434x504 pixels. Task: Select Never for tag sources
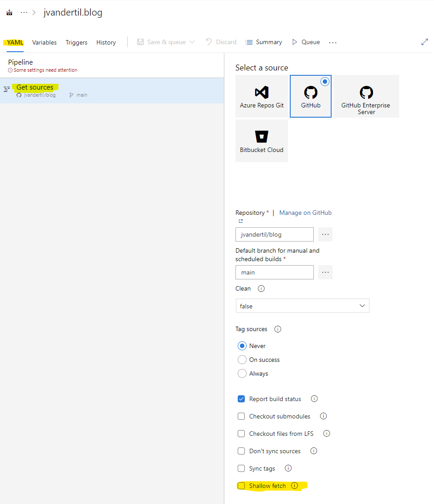click(x=242, y=346)
